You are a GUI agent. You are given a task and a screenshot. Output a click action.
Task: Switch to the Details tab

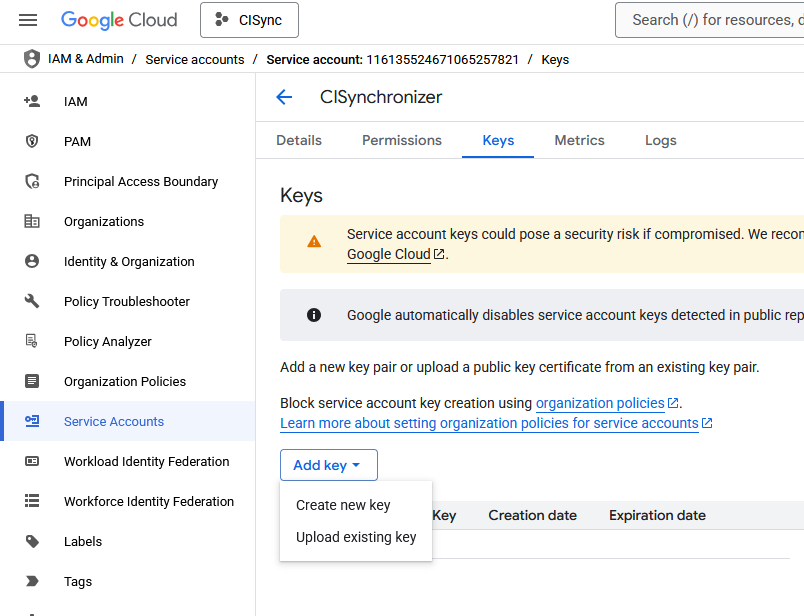coord(299,141)
